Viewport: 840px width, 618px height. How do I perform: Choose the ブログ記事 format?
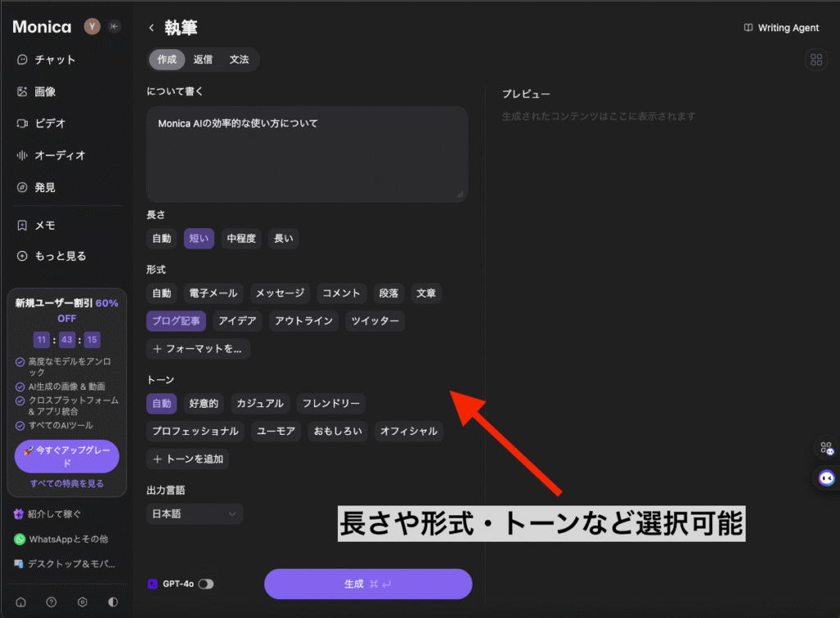176,321
